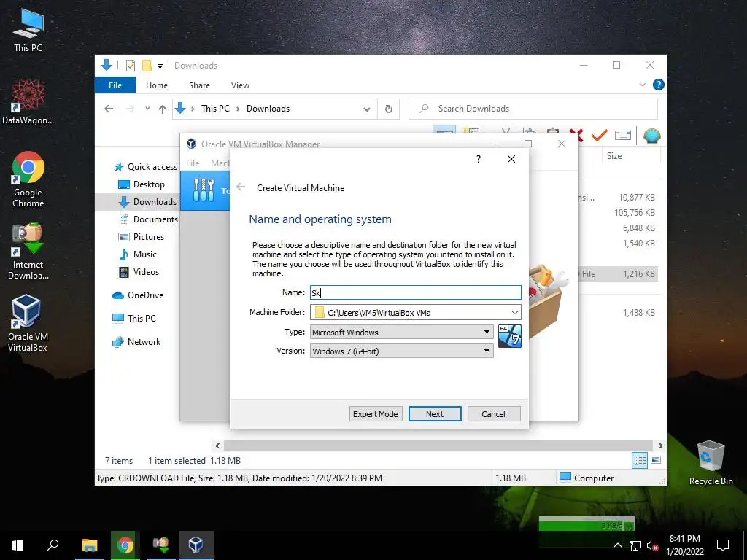This screenshot has width=747, height=560.
Task: Click the Expert Mode button
Action: [376, 414]
